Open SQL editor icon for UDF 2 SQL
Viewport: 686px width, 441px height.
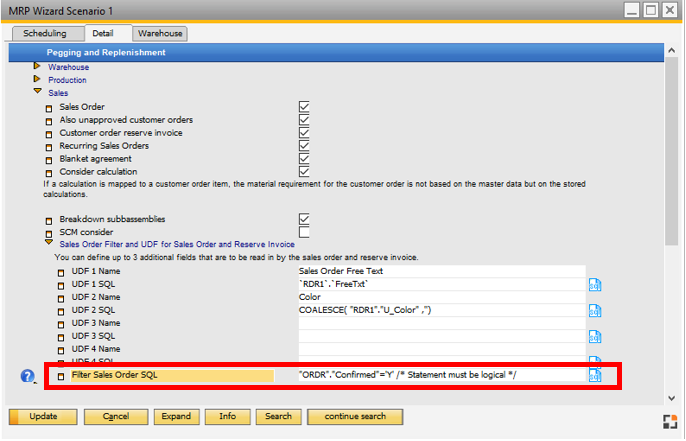[595, 310]
